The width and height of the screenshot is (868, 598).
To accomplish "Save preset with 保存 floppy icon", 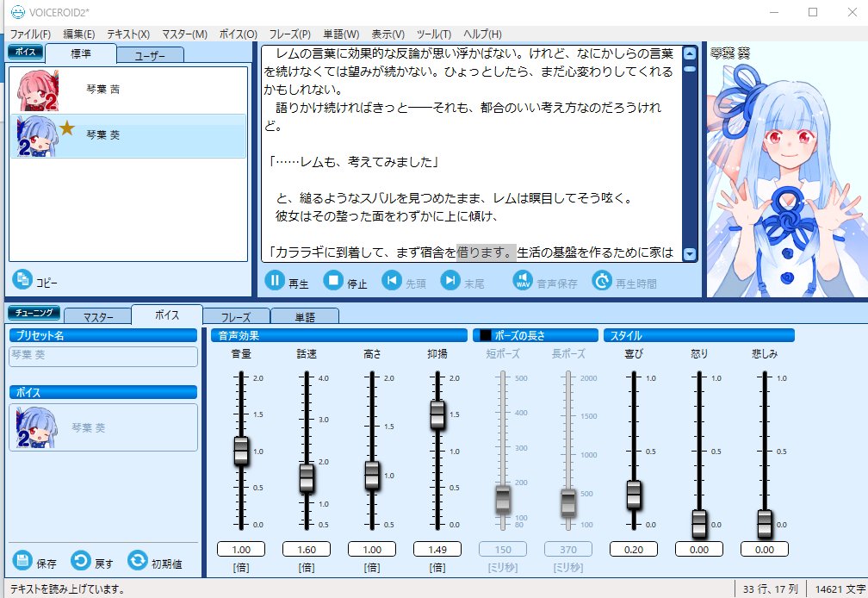I will point(22,560).
